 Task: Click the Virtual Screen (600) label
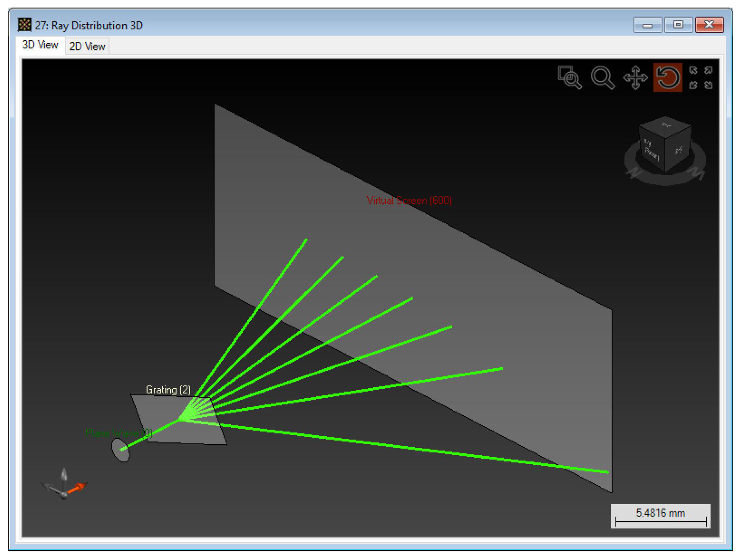(x=409, y=201)
